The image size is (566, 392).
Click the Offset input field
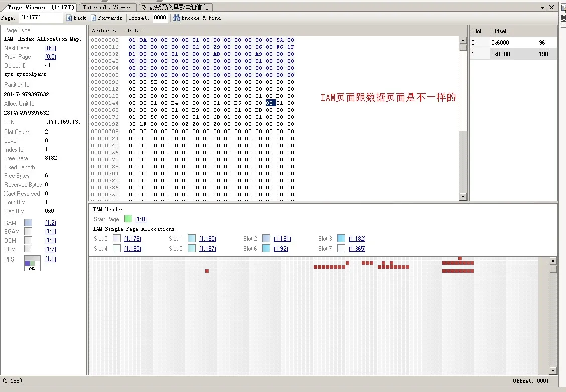pos(160,18)
